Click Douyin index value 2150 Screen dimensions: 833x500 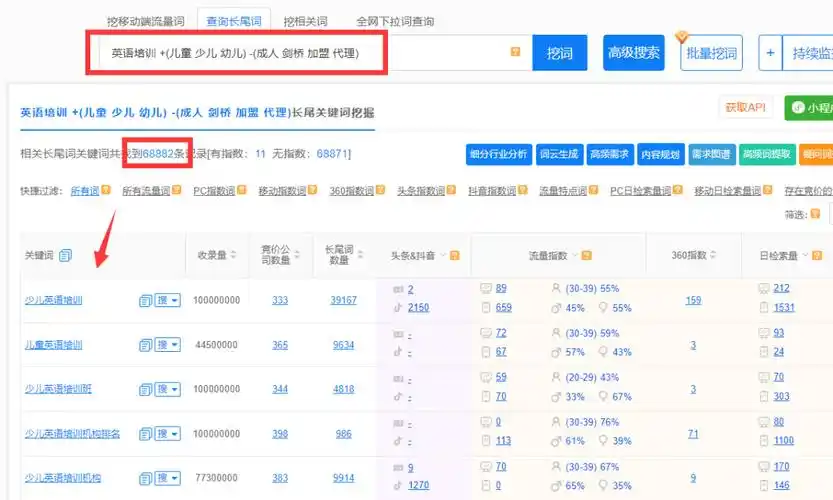[418, 308]
